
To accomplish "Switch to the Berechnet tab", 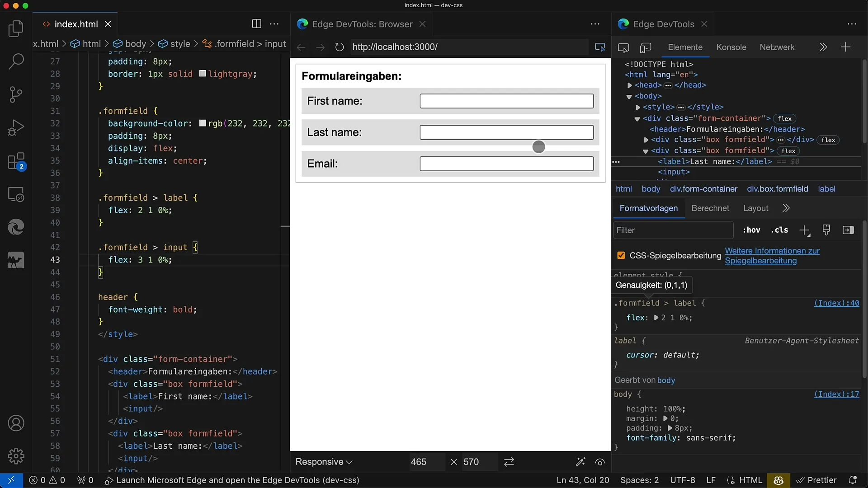I will click(710, 208).
